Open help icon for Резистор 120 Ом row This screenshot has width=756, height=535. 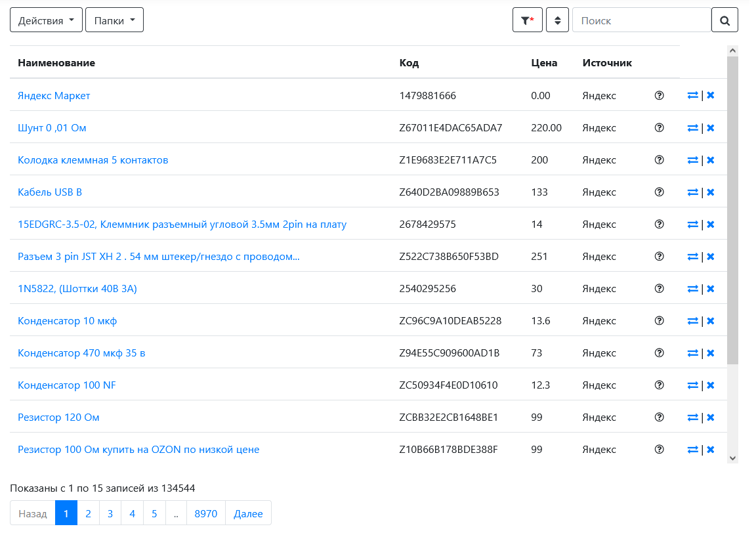pos(659,417)
